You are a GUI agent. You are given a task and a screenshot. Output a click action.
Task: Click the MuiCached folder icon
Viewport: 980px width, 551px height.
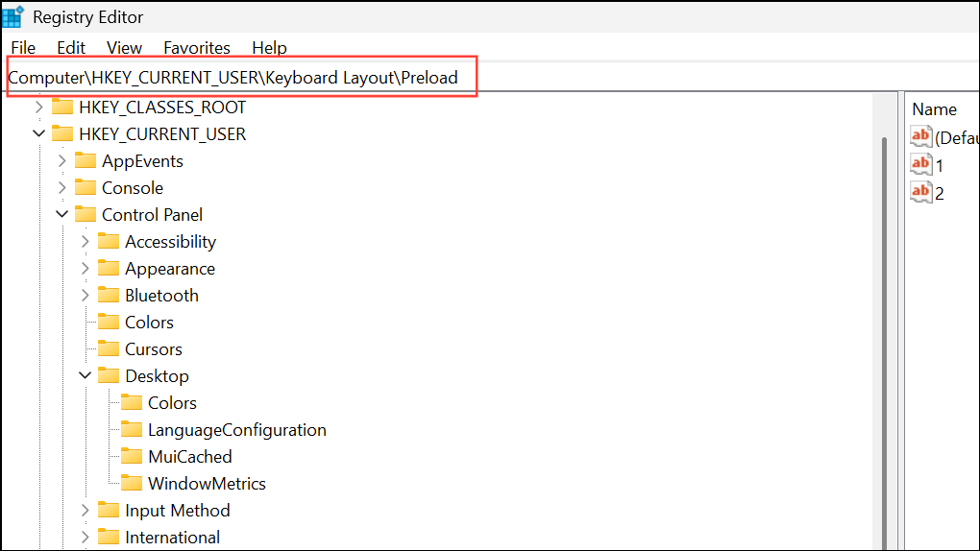[x=132, y=455]
